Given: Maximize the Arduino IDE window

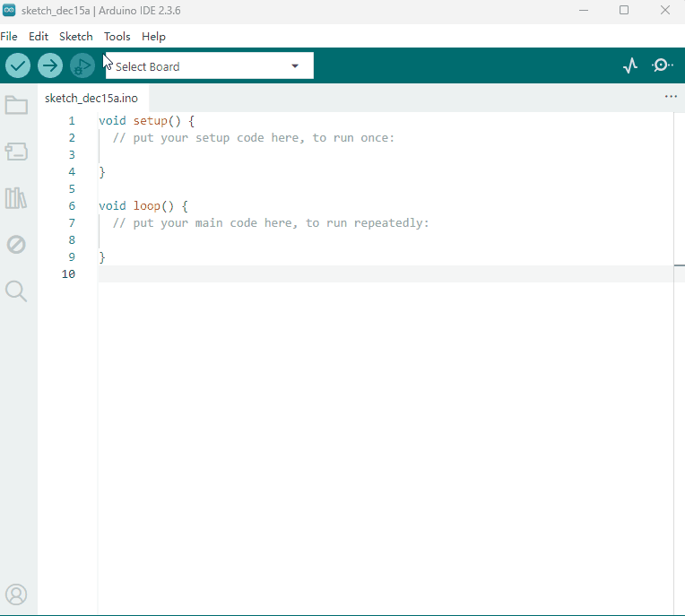Looking at the screenshot, I should (624, 10).
